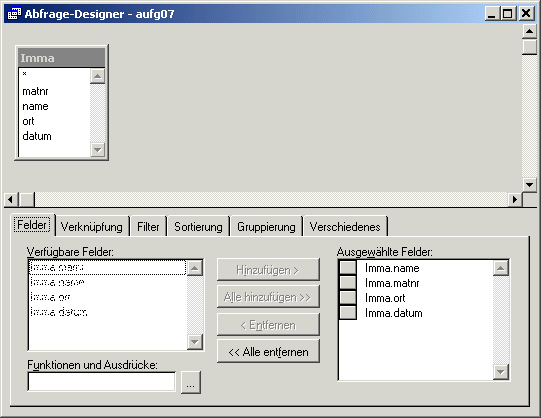
Task: Click the mover box beside Imma.matnr
Action: click(348, 282)
